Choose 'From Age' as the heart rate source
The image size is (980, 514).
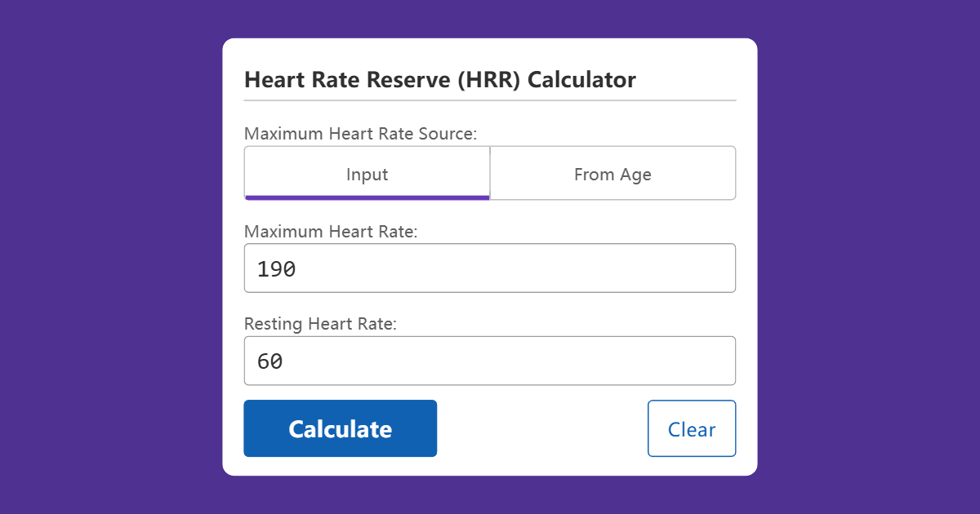(x=612, y=173)
